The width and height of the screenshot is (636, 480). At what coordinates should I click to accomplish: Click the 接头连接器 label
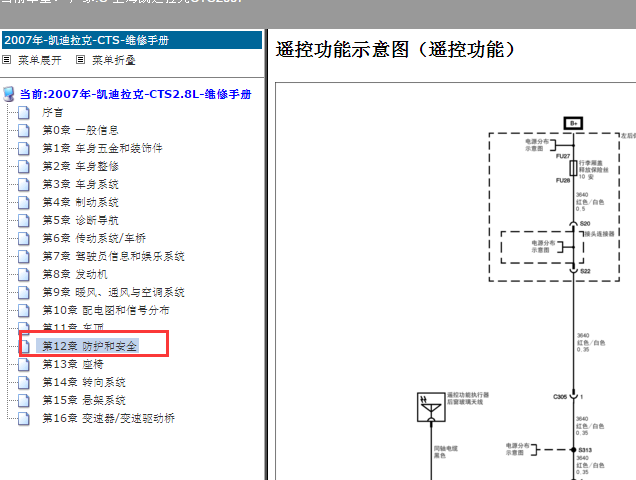(599, 234)
